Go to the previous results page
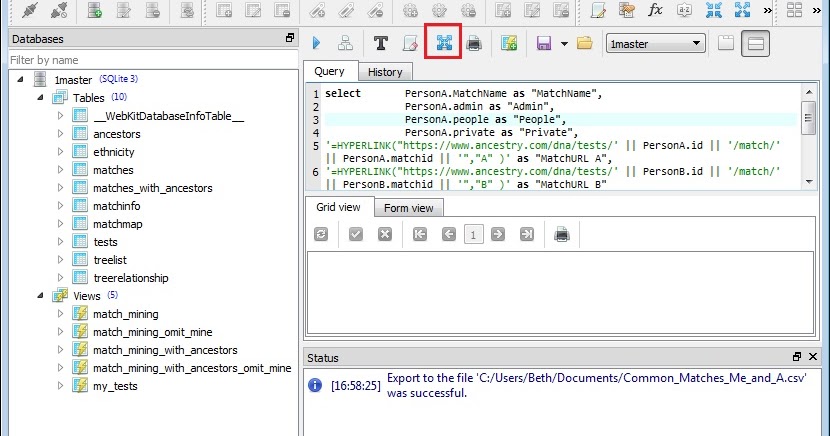Image resolution: width=830 pixels, height=436 pixels. pos(449,234)
